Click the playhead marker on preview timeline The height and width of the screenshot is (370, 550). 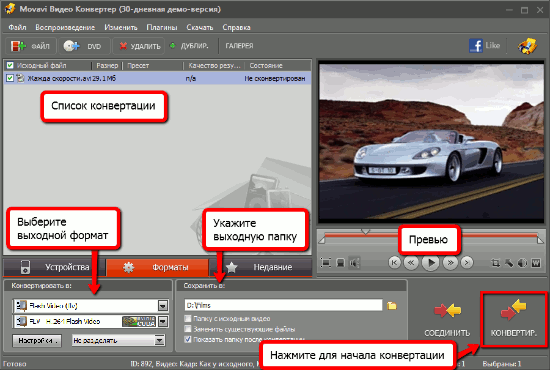(x=365, y=232)
